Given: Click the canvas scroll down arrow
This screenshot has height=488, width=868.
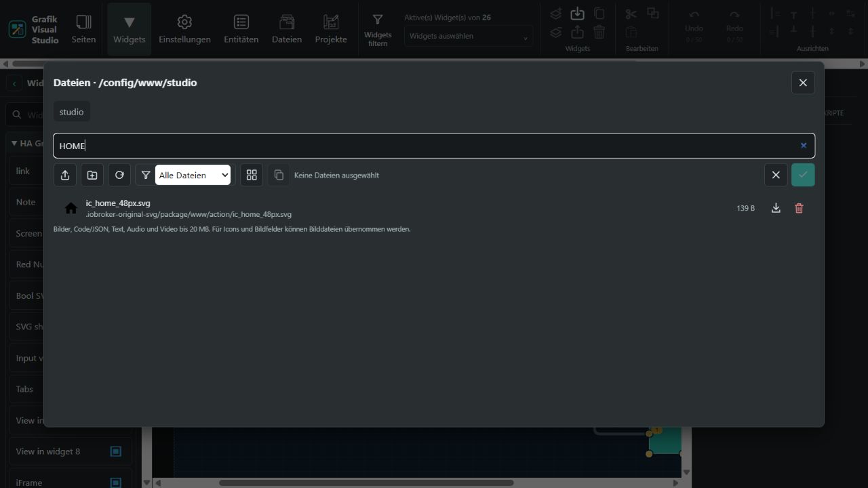Looking at the screenshot, I should [x=686, y=472].
